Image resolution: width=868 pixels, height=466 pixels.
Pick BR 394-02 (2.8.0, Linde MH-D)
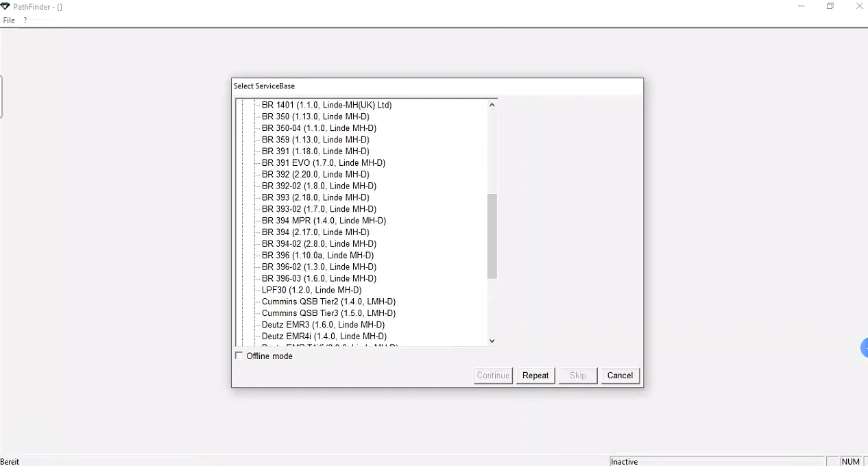[x=319, y=244]
